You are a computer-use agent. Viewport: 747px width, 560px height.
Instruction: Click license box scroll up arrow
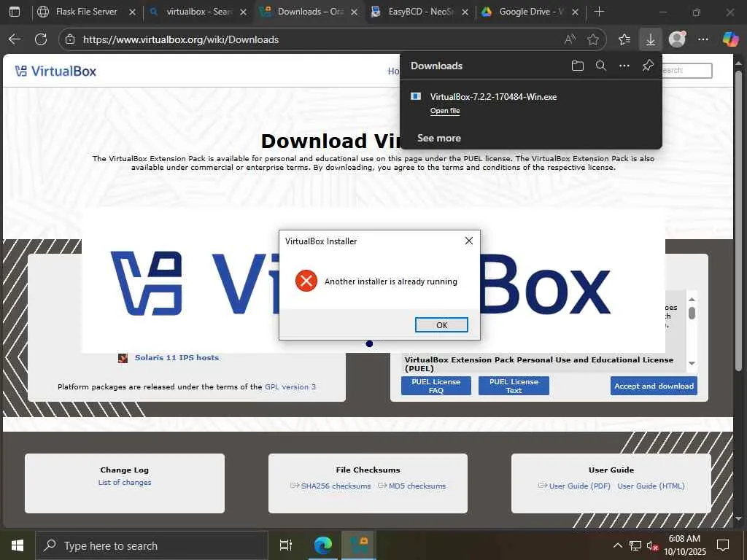(692, 299)
